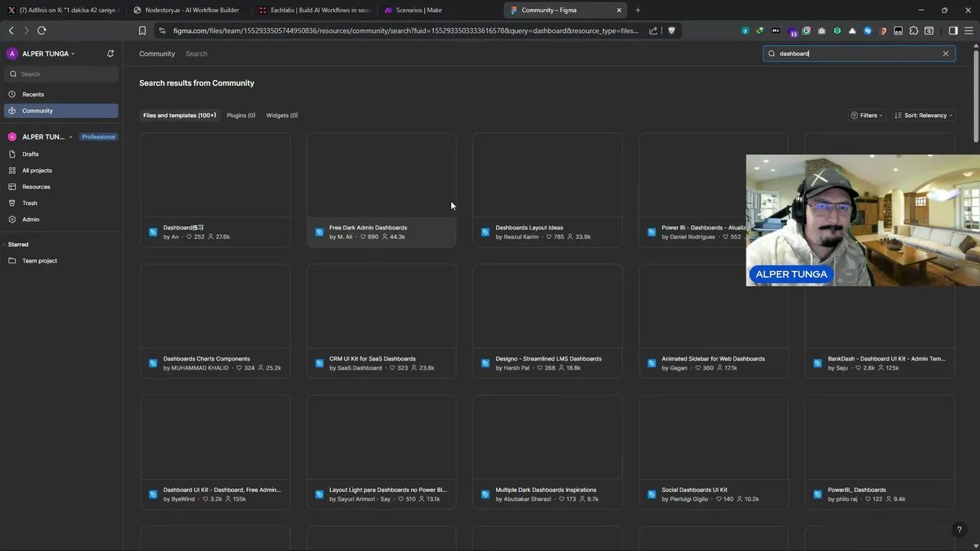Click the Resources icon in sidebar
Screen dimensions: 980x551
(x=12, y=187)
